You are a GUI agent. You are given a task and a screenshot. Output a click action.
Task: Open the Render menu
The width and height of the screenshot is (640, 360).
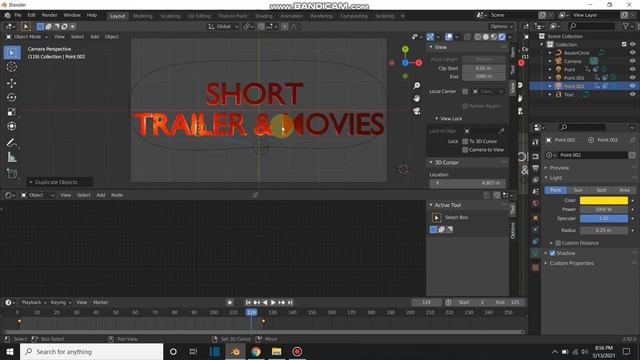tap(49, 15)
